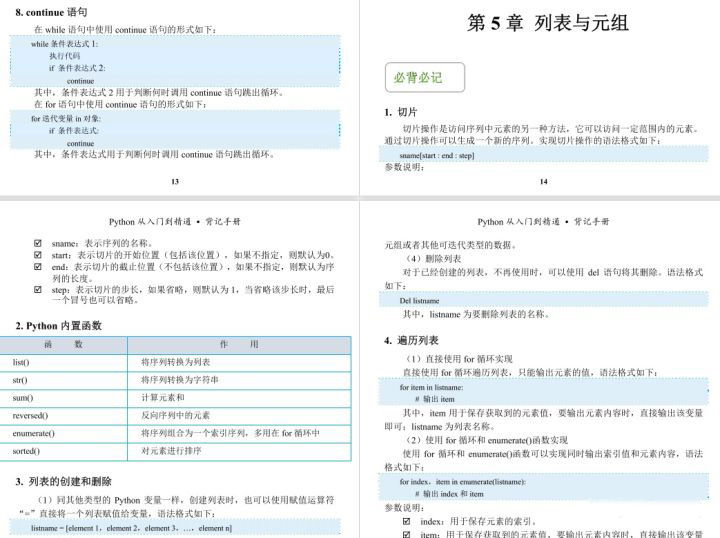Click the code line 'listname = [element 1, element 2...'
Image resolution: width=720 pixels, height=538 pixels.
(131, 528)
